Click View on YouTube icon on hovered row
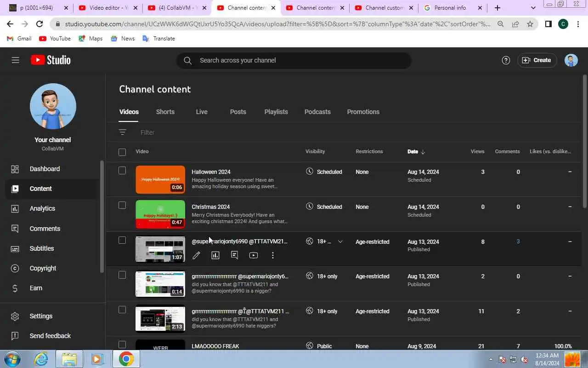 click(x=254, y=255)
